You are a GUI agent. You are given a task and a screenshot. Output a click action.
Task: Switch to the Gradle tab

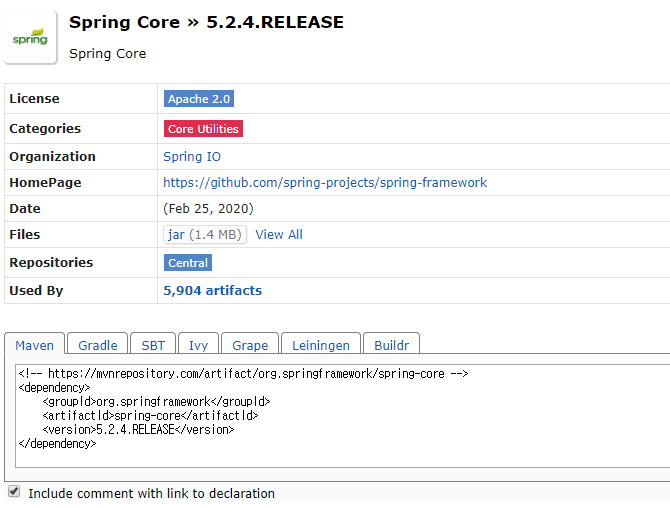(98, 345)
